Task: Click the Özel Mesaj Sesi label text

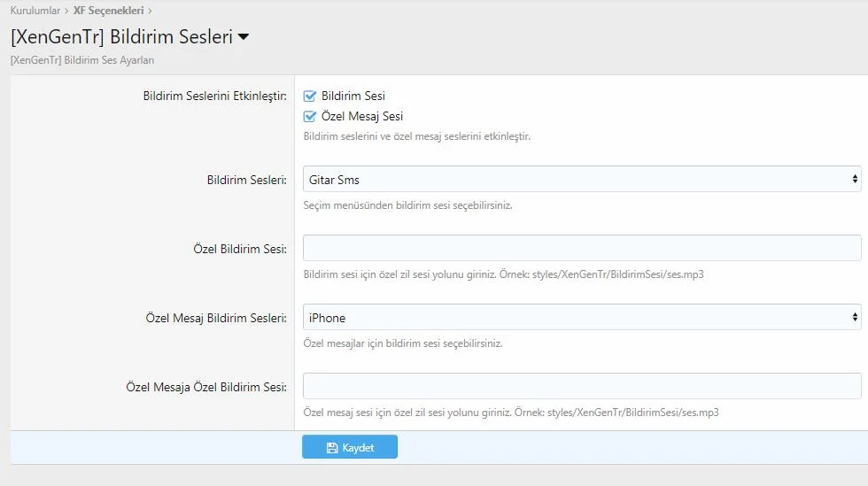Action: point(362,116)
